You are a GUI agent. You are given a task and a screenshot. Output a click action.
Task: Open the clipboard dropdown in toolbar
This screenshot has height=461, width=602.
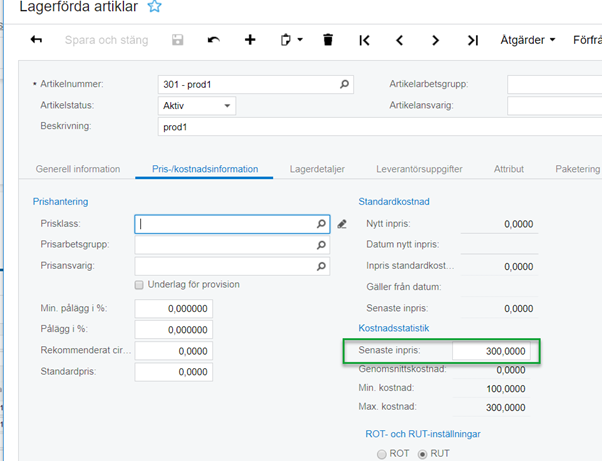point(289,40)
